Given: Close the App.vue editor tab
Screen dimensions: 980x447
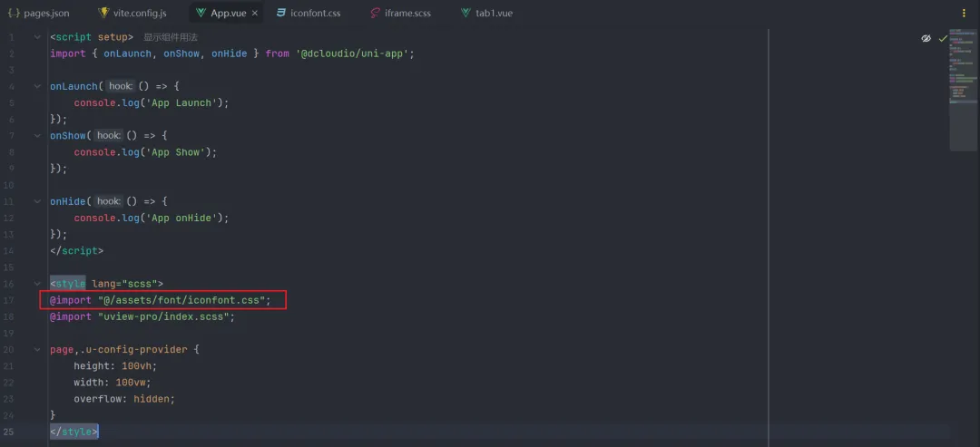Looking at the screenshot, I should pos(254,13).
